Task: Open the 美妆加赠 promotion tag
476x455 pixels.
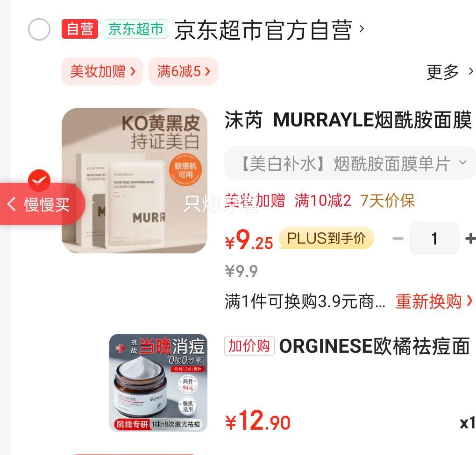Action: (x=102, y=71)
